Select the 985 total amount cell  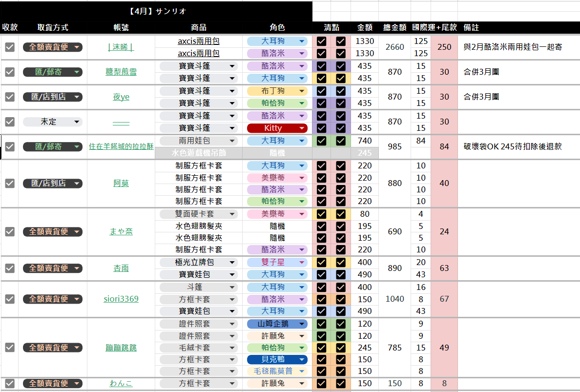point(394,146)
